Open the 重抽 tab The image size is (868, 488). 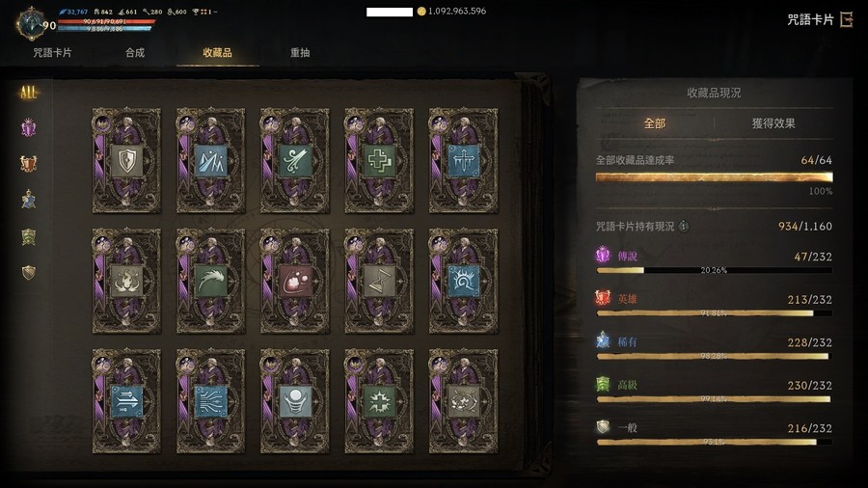[300, 53]
